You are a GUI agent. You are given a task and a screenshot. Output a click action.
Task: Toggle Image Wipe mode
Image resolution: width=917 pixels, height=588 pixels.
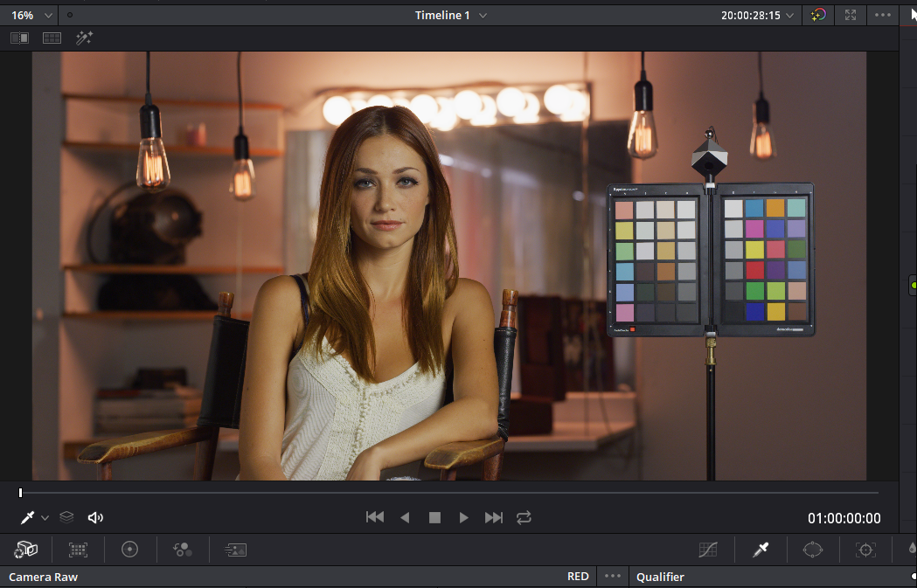point(19,38)
